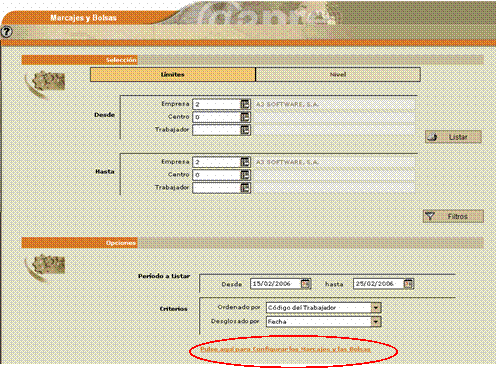
Task: Switch to the Límites tab
Action: [x=173, y=75]
